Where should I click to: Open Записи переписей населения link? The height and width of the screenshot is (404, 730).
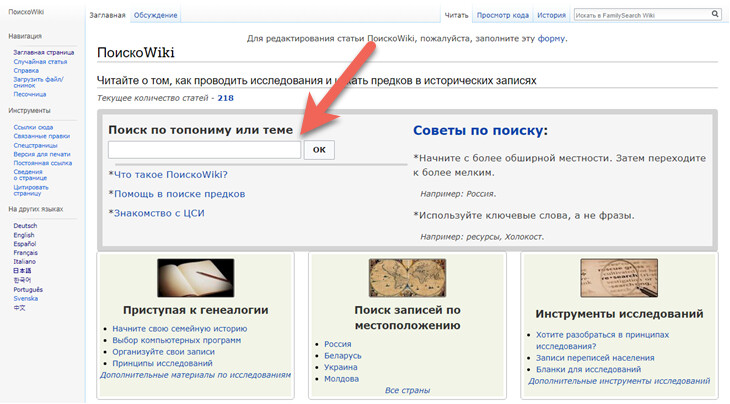tap(595, 358)
